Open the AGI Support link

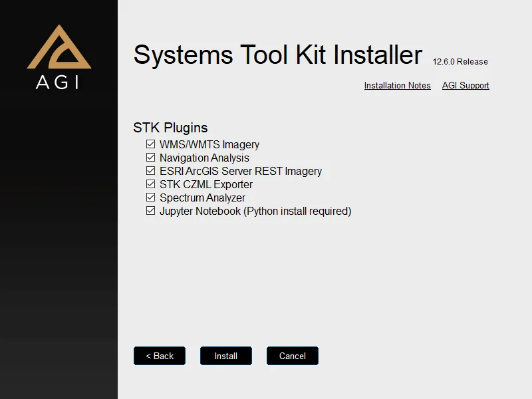click(x=465, y=86)
